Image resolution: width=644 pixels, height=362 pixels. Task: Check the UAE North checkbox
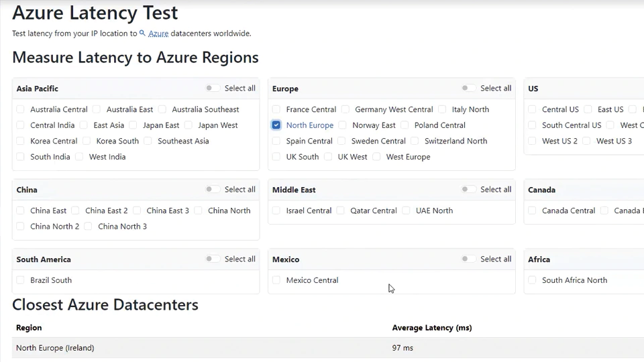point(406,210)
